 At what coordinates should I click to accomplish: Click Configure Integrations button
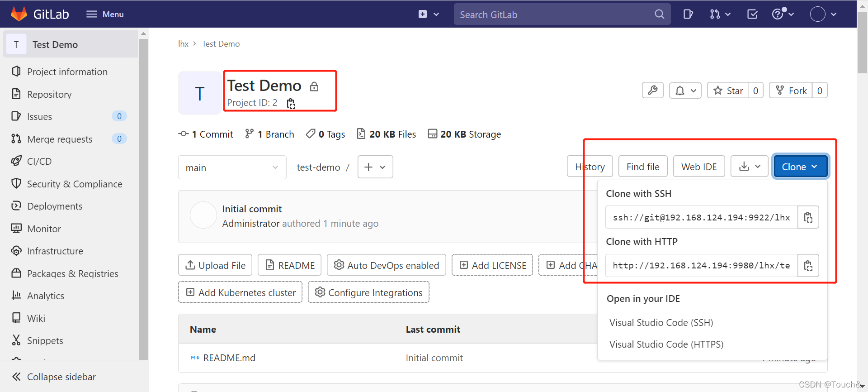point(369,292)
